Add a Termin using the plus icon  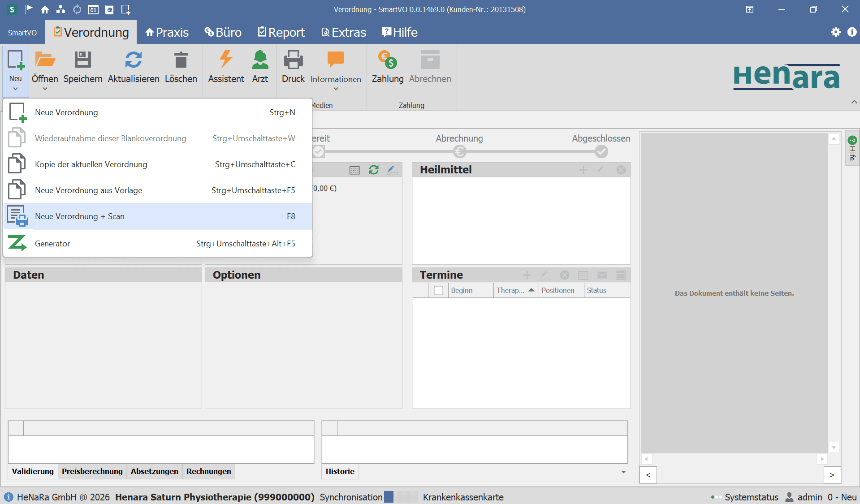(527, 275)
